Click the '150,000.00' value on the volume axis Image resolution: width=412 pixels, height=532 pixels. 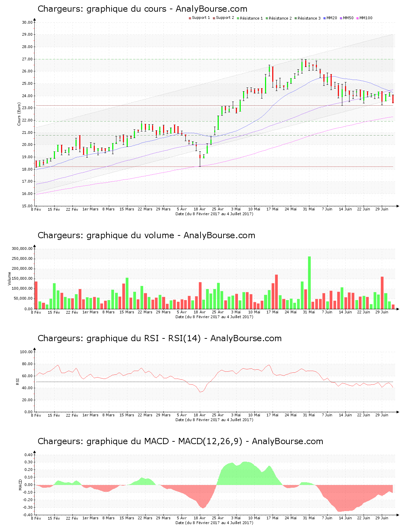coord(22,279)
